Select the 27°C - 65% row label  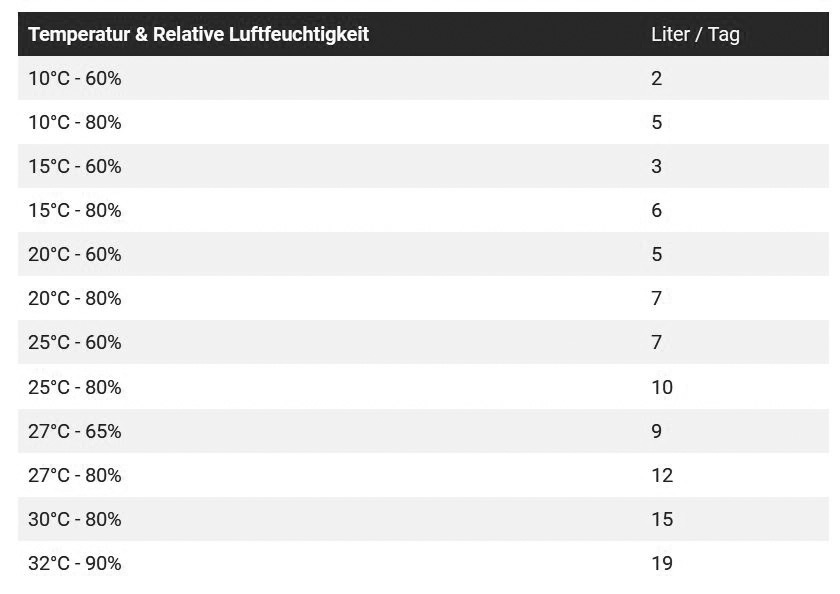(74, 431)
